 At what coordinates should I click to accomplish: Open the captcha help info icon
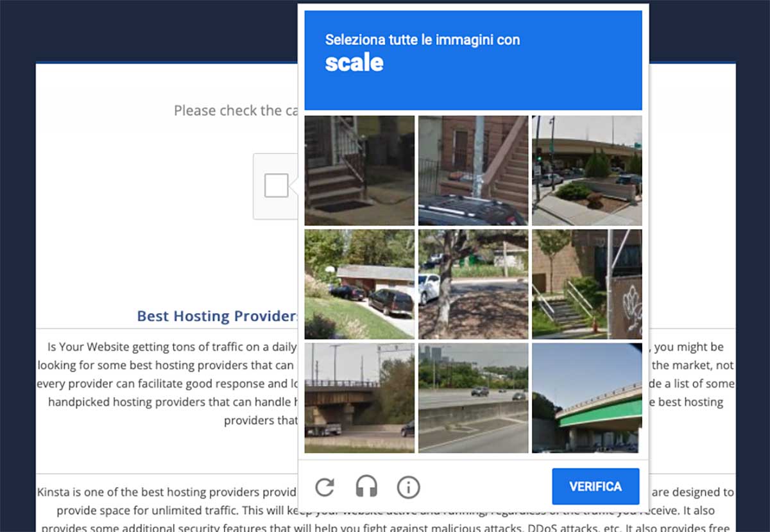pos(408,487)
